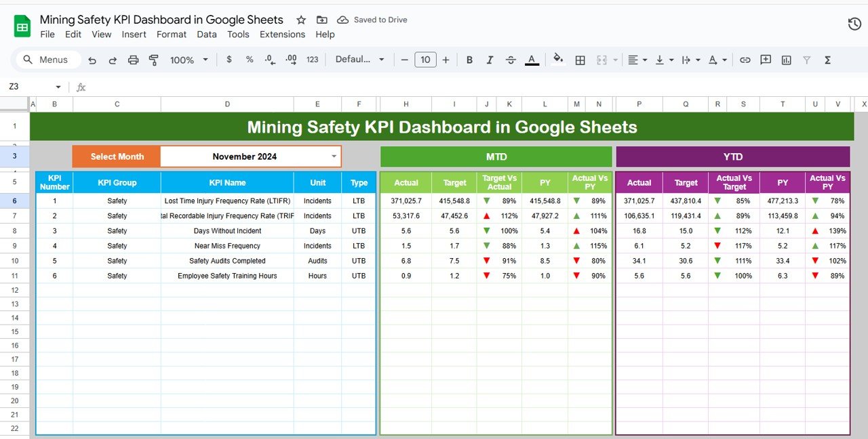Open the Data menu

click(207, 35)
